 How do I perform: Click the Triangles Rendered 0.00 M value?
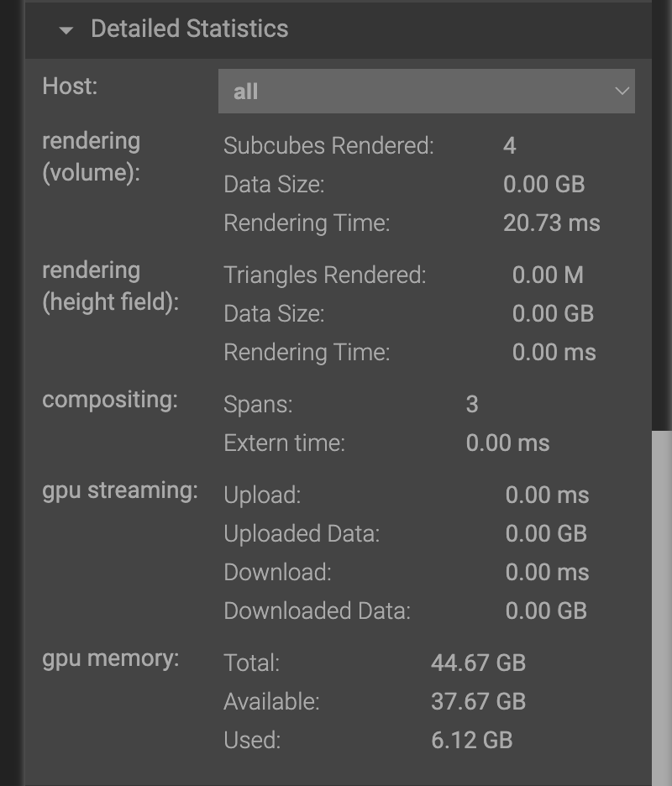548,275
